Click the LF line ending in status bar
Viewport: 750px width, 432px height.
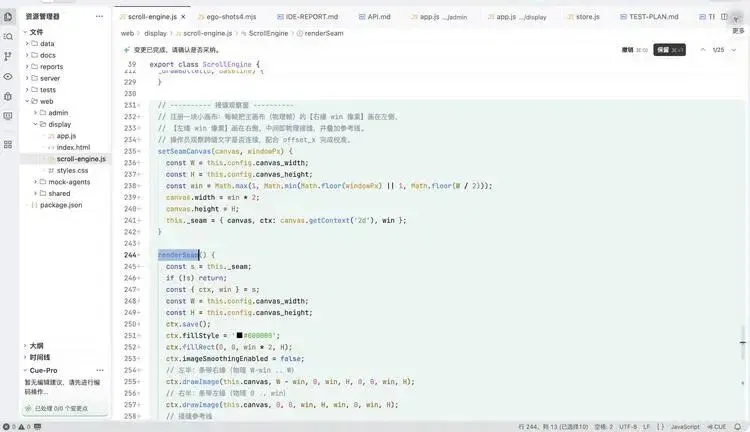point(647,427)
